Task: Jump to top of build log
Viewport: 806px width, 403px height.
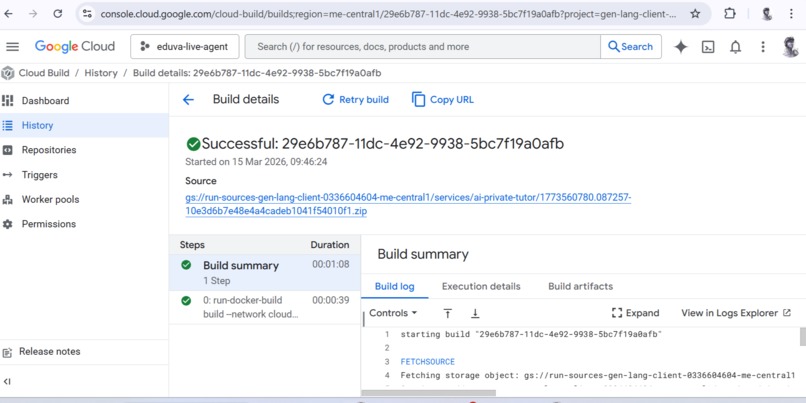Action: (x=448, y=313)
